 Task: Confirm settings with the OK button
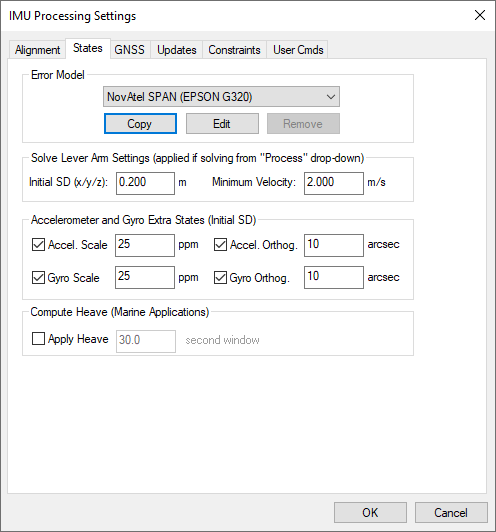click(x=370, y=513)
